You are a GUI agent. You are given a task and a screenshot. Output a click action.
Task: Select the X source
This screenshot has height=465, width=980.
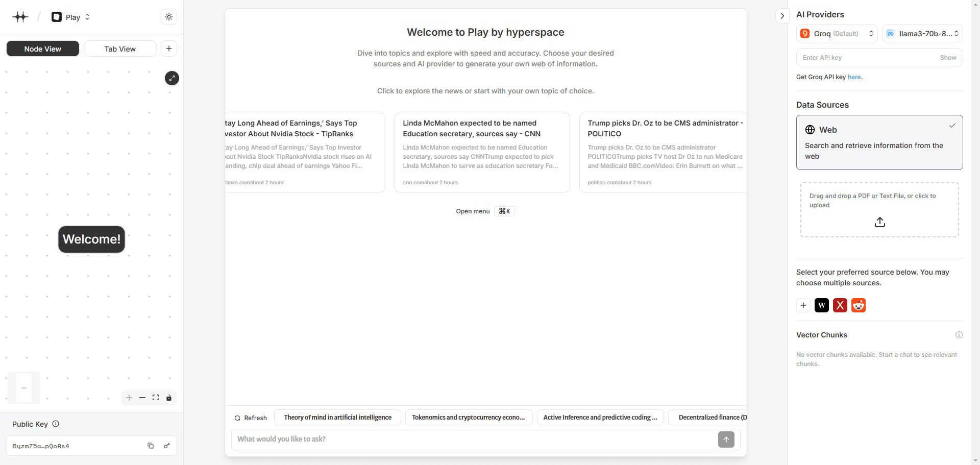[840, 305]
